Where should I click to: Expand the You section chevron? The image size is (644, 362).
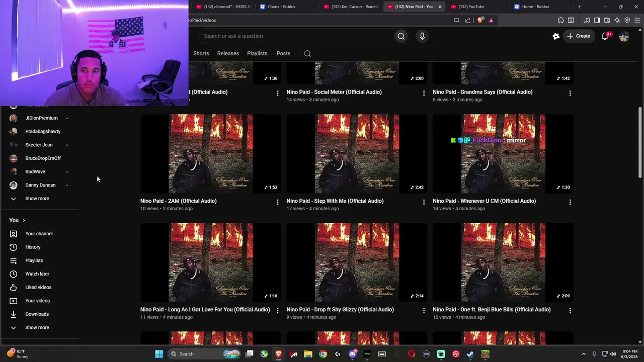pos(24,221)
